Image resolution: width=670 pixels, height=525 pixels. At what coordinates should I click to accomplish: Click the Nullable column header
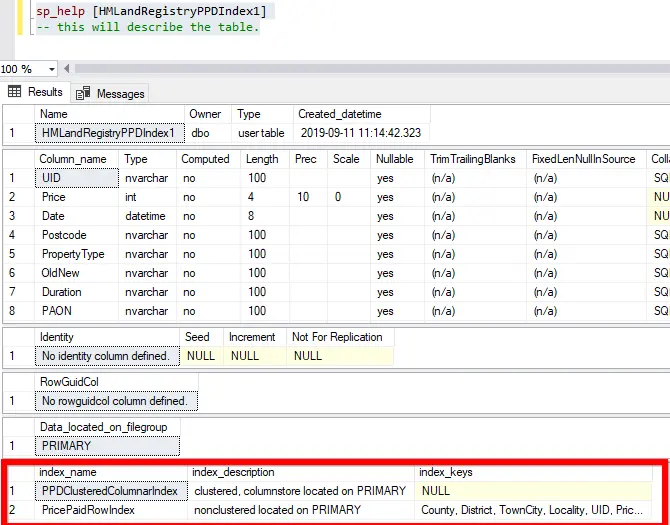tap(395, 159)
